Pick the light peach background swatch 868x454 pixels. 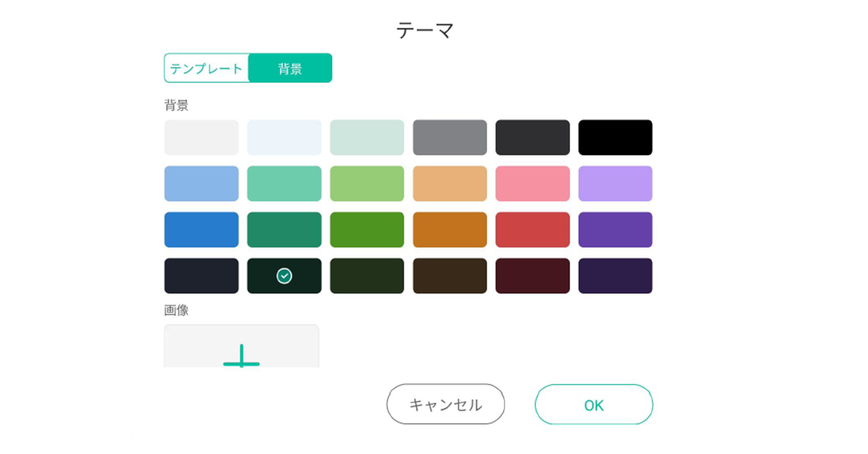449,183
